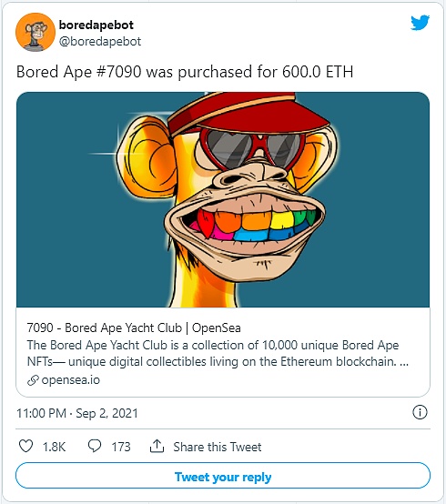Click the 11:00 PM · Sep 2, 2021 timestamp
This screenshot has height=504, width=446.
77,413
